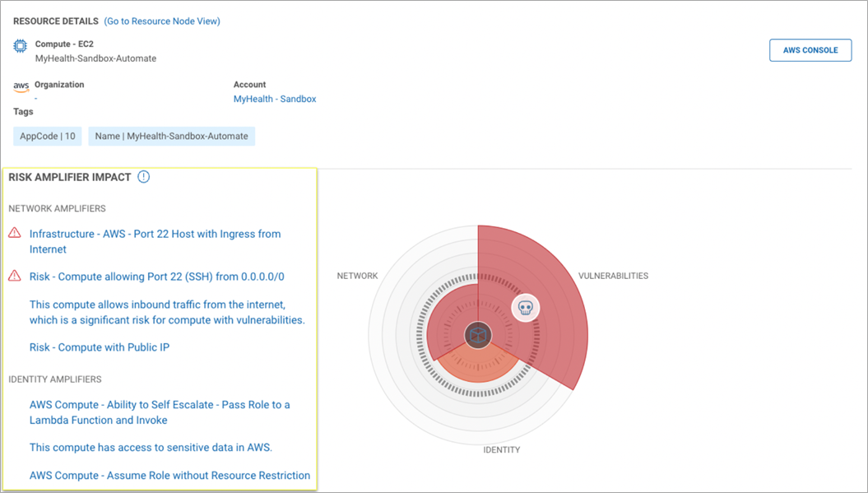
Task: Click the warning icon beside Port 22 SSH risk
Action: pyautogui.click(x=14, y=275)
